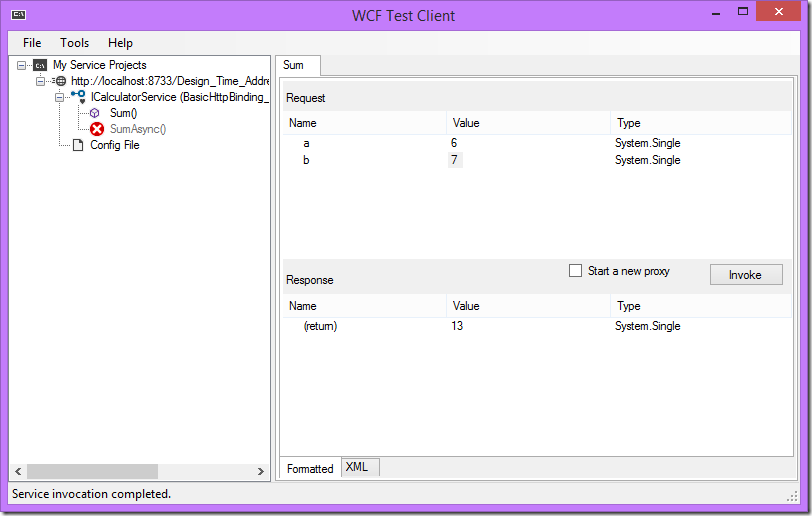Select the Formatted tab

[310, 468]
